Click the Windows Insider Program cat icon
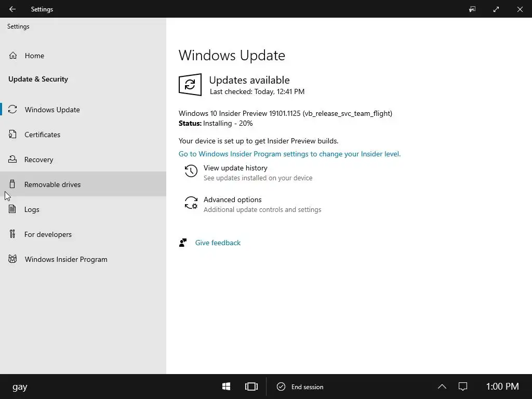 click(12, 259)
